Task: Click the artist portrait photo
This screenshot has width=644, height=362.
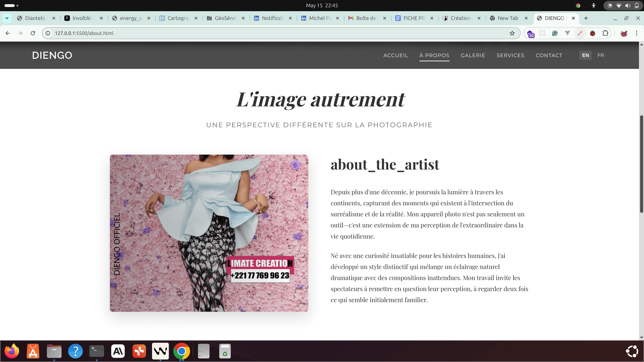Action: pos(209,233)
